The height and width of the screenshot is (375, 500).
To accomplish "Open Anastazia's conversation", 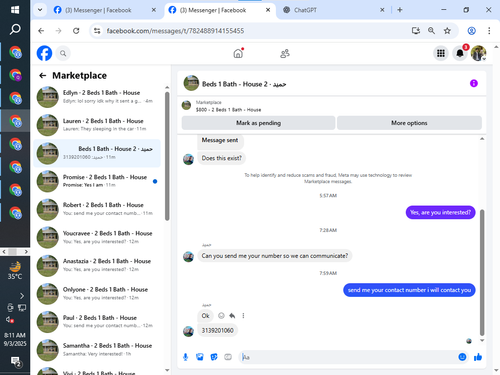I will pos(97,265).
